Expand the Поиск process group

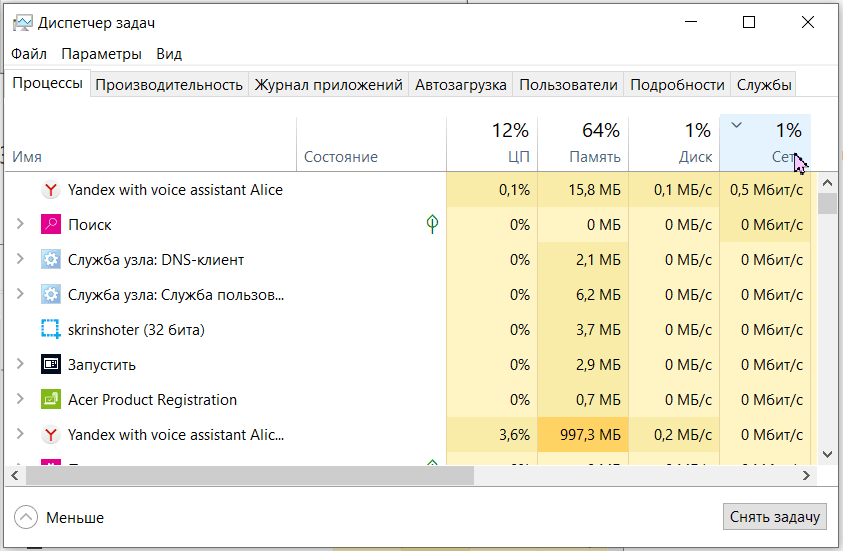tap(20, 225)
